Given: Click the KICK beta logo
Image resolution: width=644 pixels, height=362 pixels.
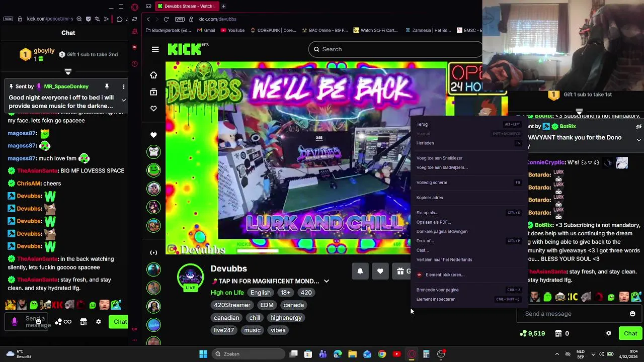Looking at the screenshot, I should [188, 49].
